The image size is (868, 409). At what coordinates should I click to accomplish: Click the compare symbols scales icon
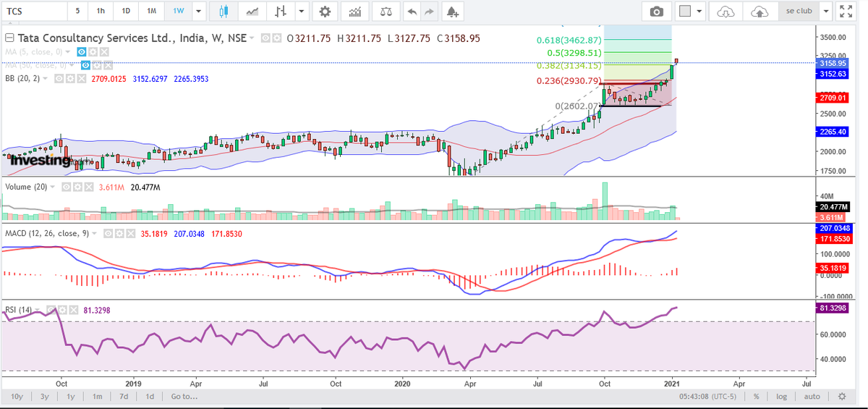[388, 12]
